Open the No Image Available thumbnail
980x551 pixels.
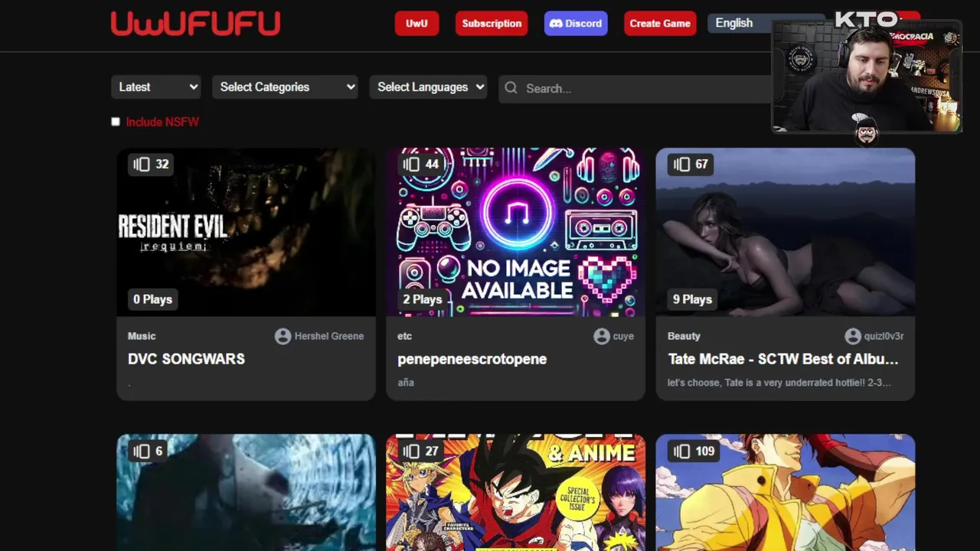tap(515, 232)
